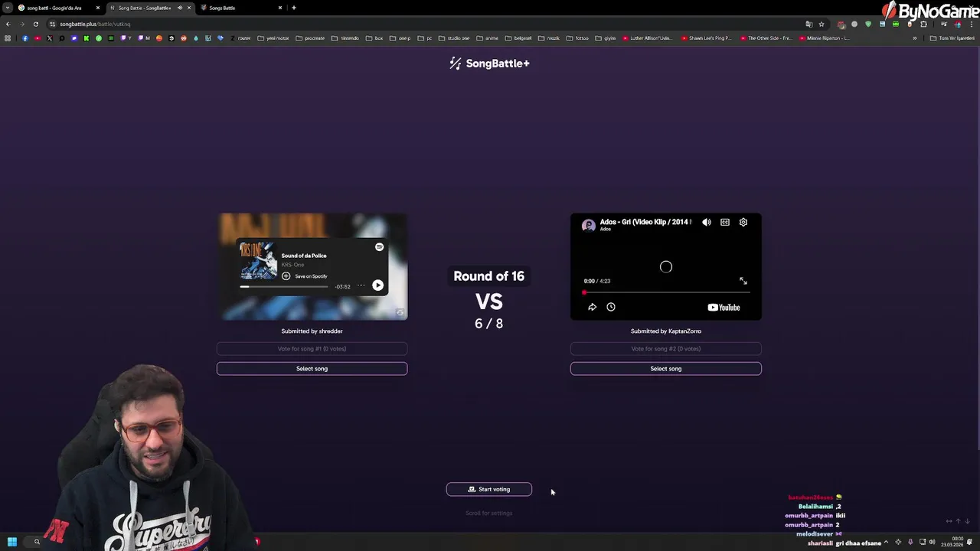
Task: Vote for song #1
Action: point(312,349)
